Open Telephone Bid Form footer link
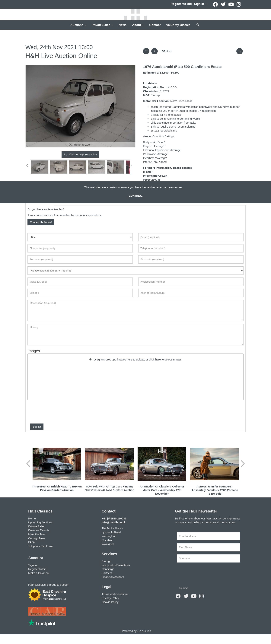This screenshot has height=644, width=271. click(40, 546)
